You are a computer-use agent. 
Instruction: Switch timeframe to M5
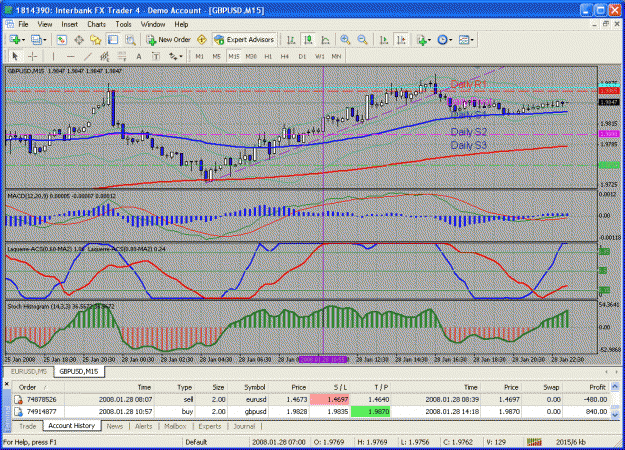point(216,57)
